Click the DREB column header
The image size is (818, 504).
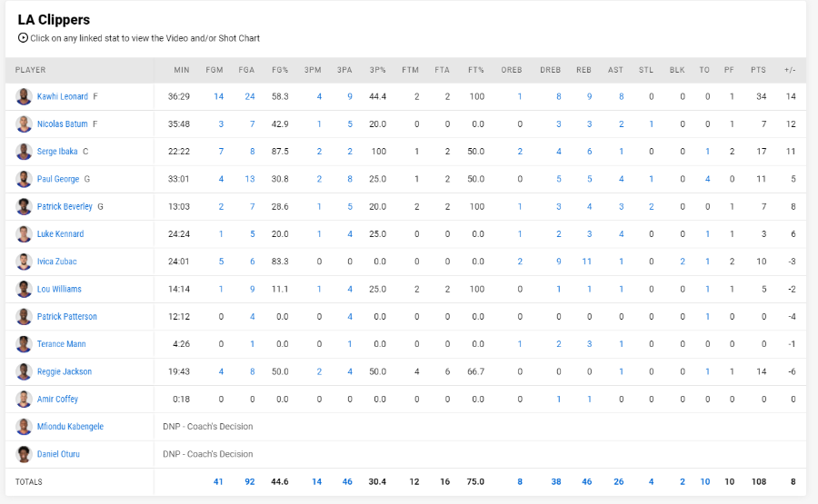(551, 70)
